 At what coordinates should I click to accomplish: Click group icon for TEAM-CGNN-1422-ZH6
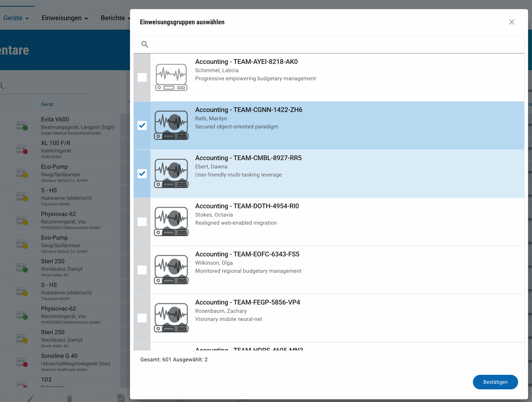[171, 125]
